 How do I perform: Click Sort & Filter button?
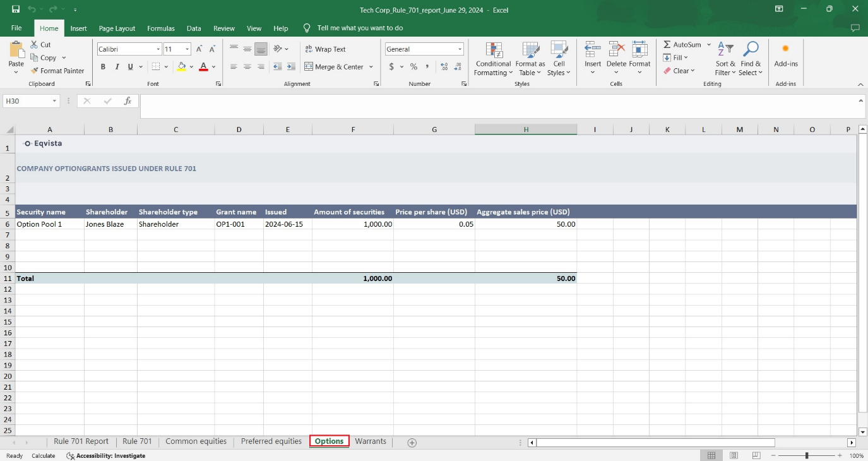click(x=725, y=59)
